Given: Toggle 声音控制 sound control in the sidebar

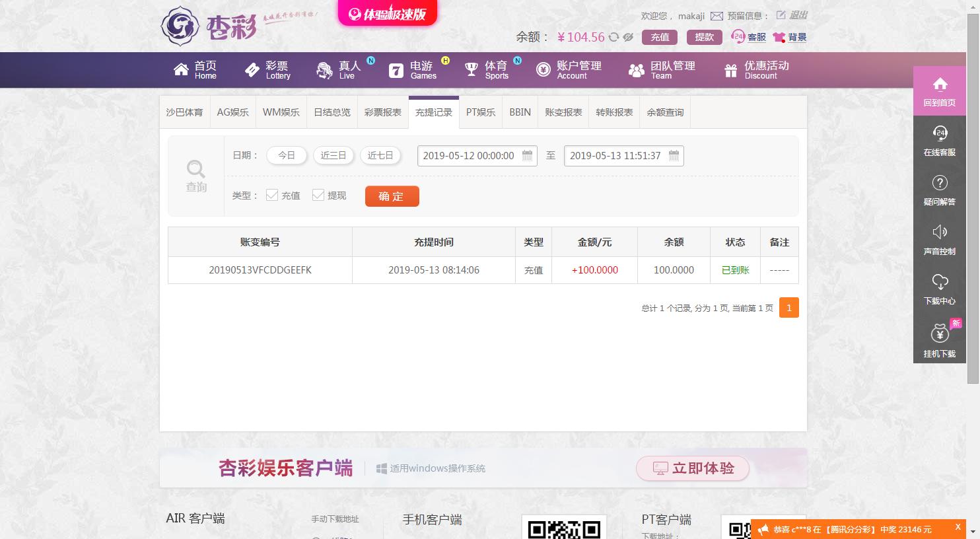Looking at the screenshot, I should 939,240.
